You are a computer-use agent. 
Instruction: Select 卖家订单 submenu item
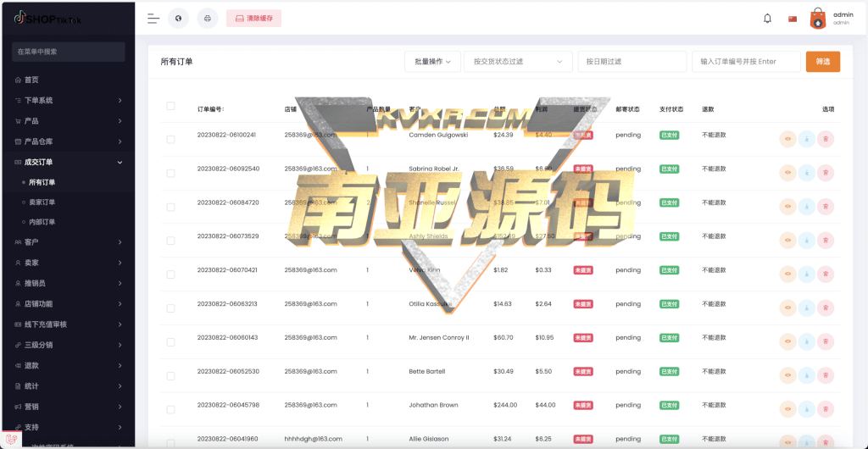click(x=68, y=202)
